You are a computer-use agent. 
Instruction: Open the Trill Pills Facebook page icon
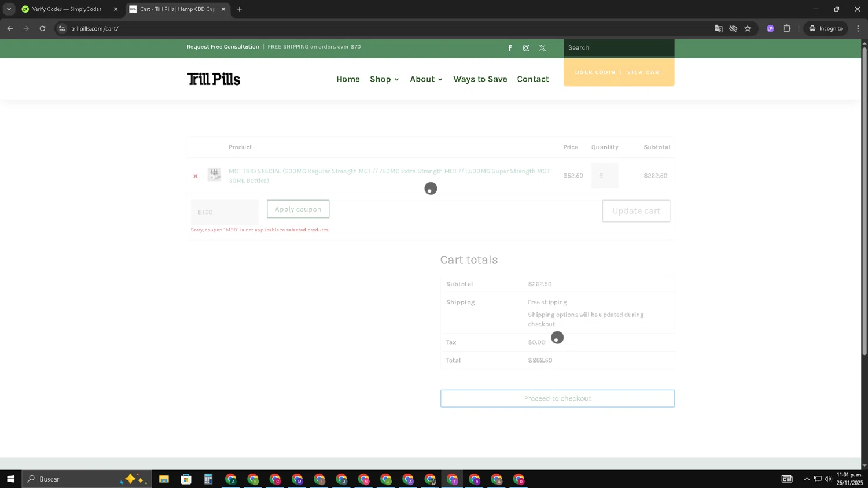coord(510,48)
